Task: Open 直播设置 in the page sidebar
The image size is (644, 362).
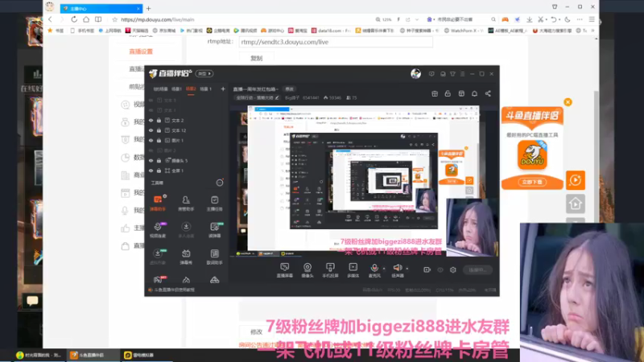Action: click(141, 51)
